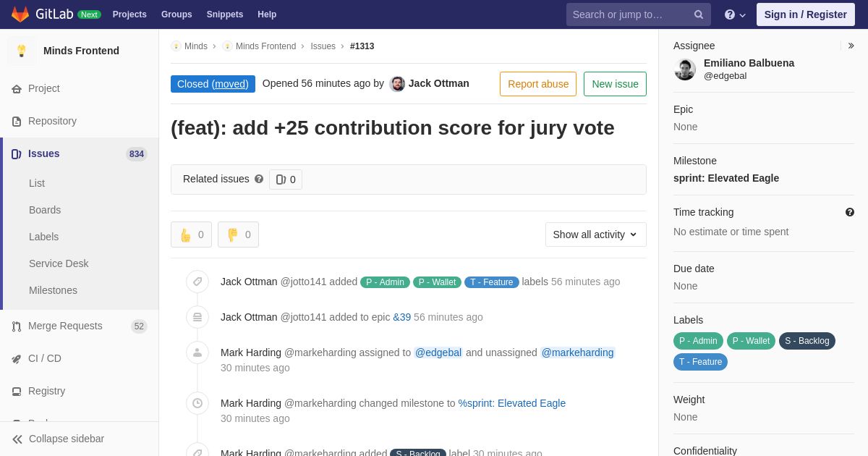The width and height of the screenshot is (868, 456).
Task: Expand the Show all activity dropdown
Action: (596, 235)
